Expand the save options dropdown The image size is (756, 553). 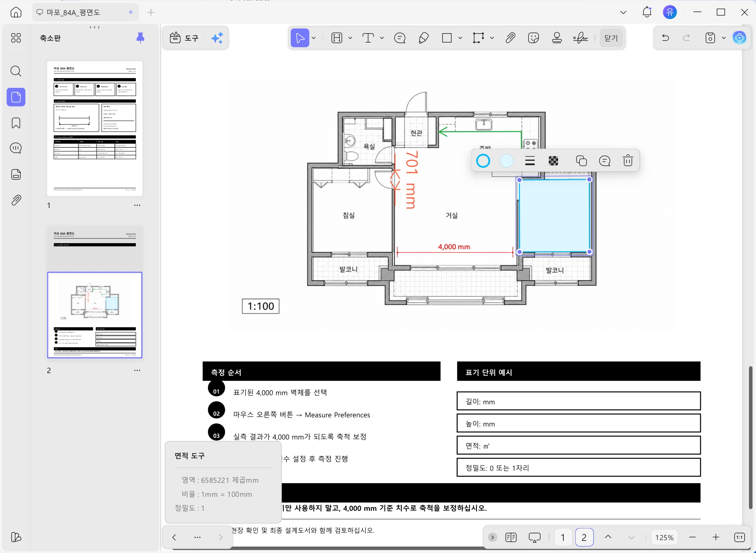724,38
